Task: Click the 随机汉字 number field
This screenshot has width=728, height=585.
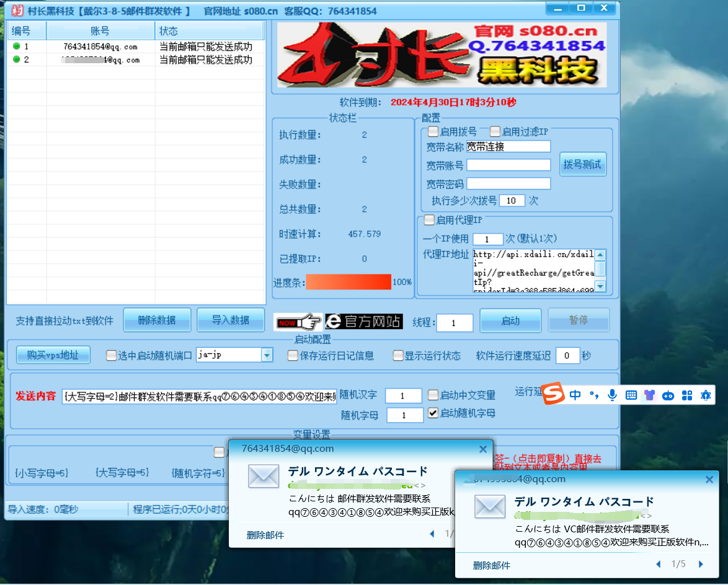Action: pos(403,396)
